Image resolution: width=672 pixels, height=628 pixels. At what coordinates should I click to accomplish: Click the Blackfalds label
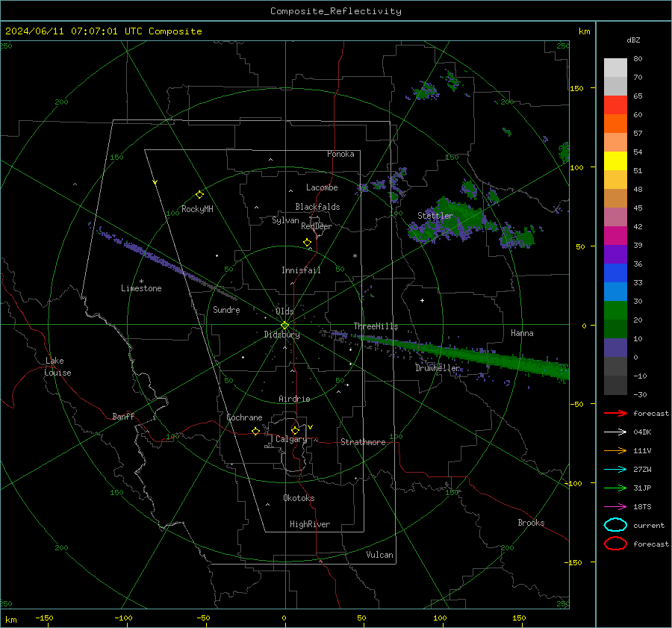[x=317, y=207]
